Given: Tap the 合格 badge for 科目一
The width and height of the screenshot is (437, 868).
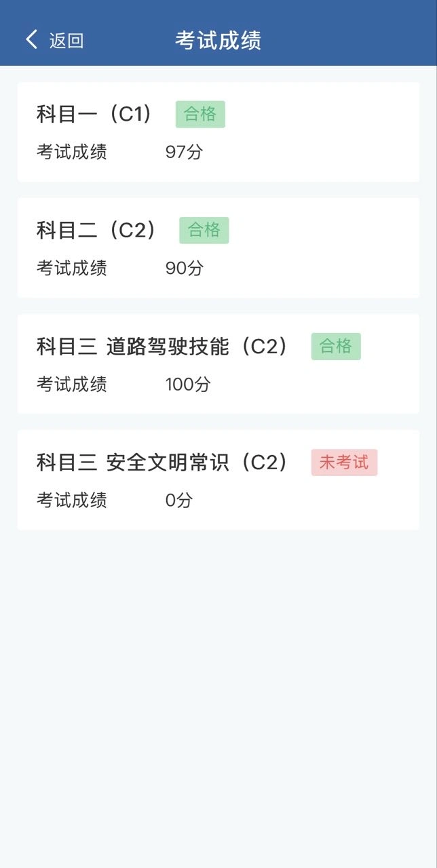Looking at the screenshot, I should pyautogui.click(x=200, y=115).
